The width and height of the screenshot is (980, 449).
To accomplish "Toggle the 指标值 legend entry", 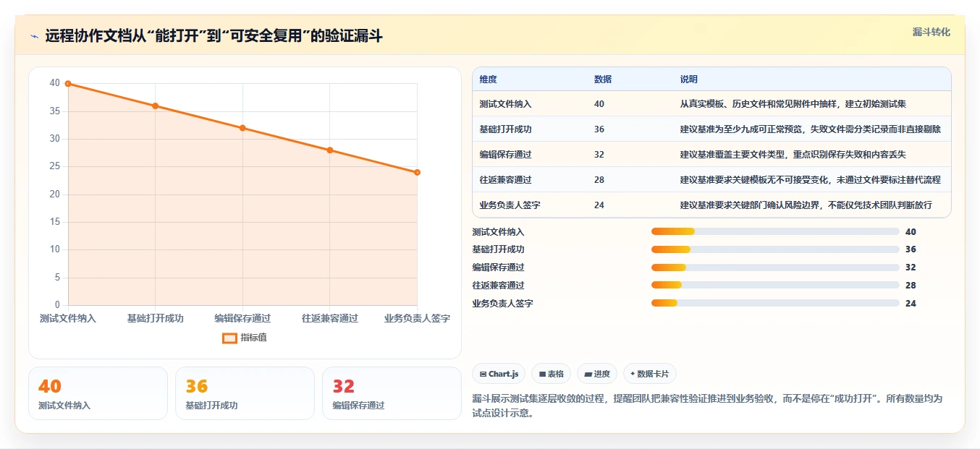I will (x=245, y=338).
